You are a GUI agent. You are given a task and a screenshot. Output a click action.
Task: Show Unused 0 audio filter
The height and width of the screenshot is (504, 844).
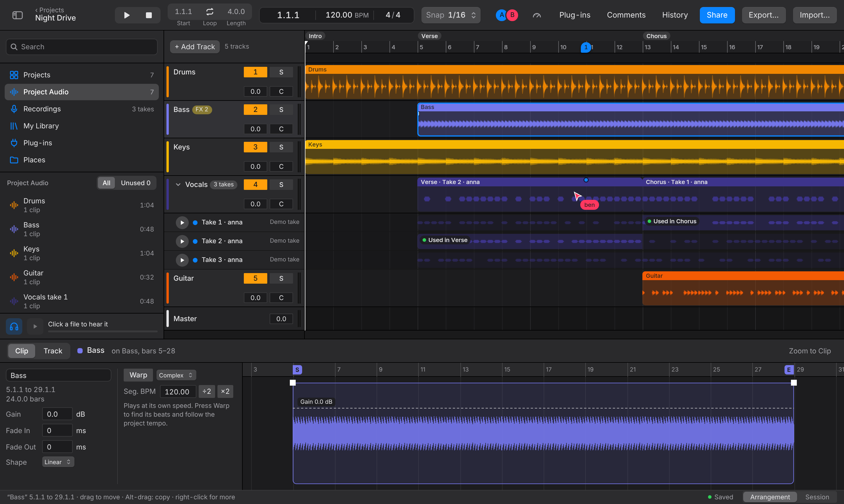pos(135,183)
